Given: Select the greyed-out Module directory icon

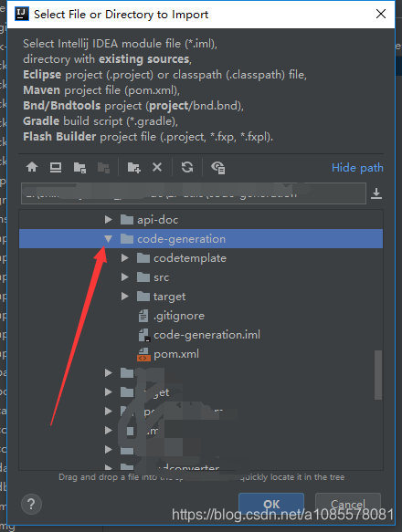Looking at the screenshot, I should tap(103, 168).
